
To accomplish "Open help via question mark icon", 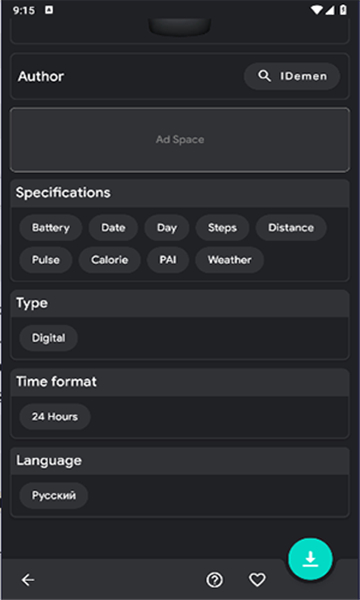I will tap(215, 580).
